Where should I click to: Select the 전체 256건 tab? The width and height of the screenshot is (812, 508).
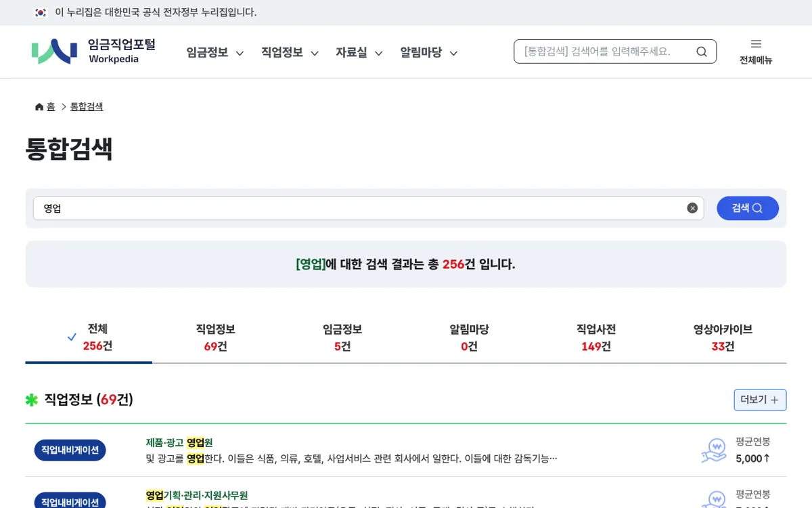(89, 337)
